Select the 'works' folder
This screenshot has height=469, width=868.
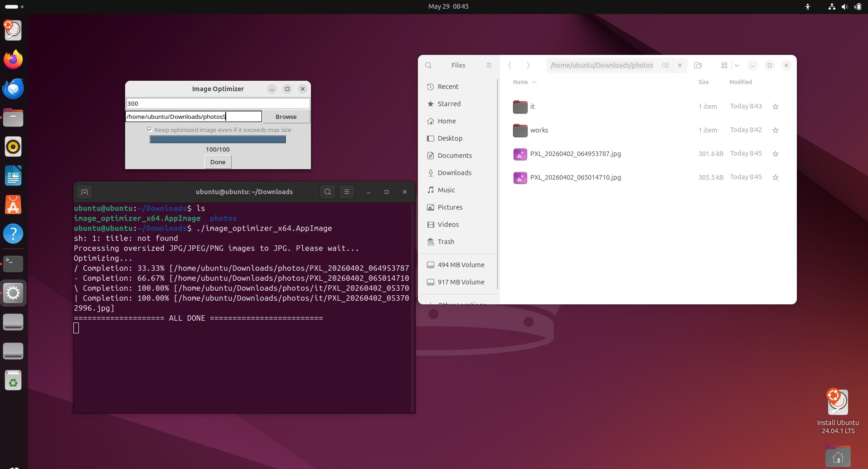tap(647, 130)
